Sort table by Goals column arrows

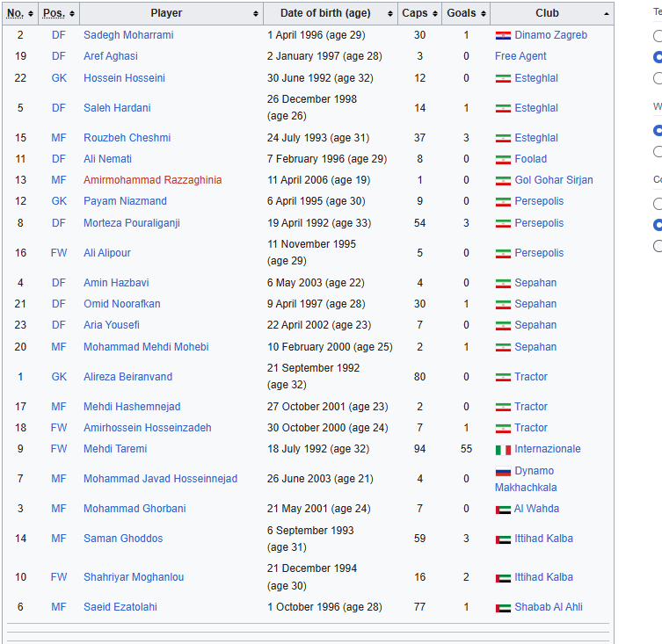point(483,14)
